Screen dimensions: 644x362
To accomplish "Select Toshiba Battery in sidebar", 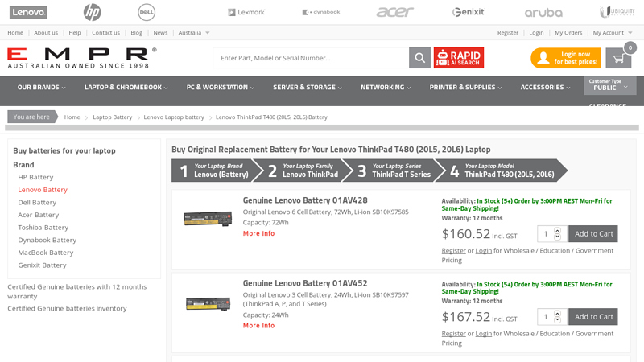I will click(x=43, y=228).
